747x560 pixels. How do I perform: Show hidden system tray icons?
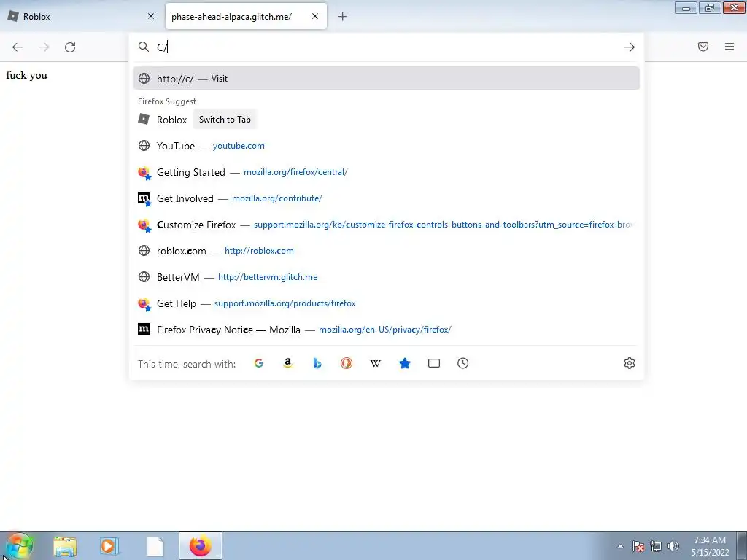click(x=620, y=547)
